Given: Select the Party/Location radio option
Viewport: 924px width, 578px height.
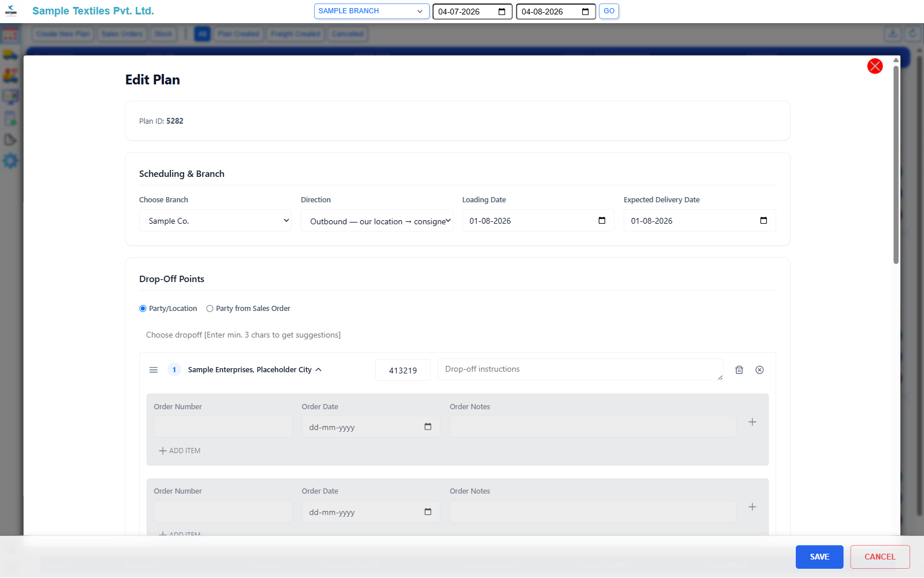Looking at the screenshot, I should [x=143, y=309].
